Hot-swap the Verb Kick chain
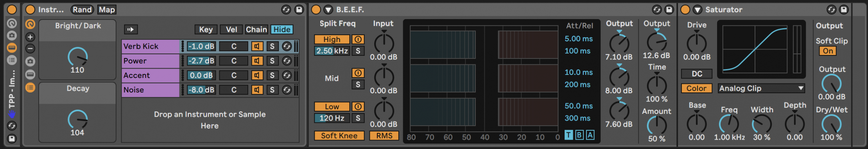The width and height of the screenshot is (868, 149). [x=287, y=46]
